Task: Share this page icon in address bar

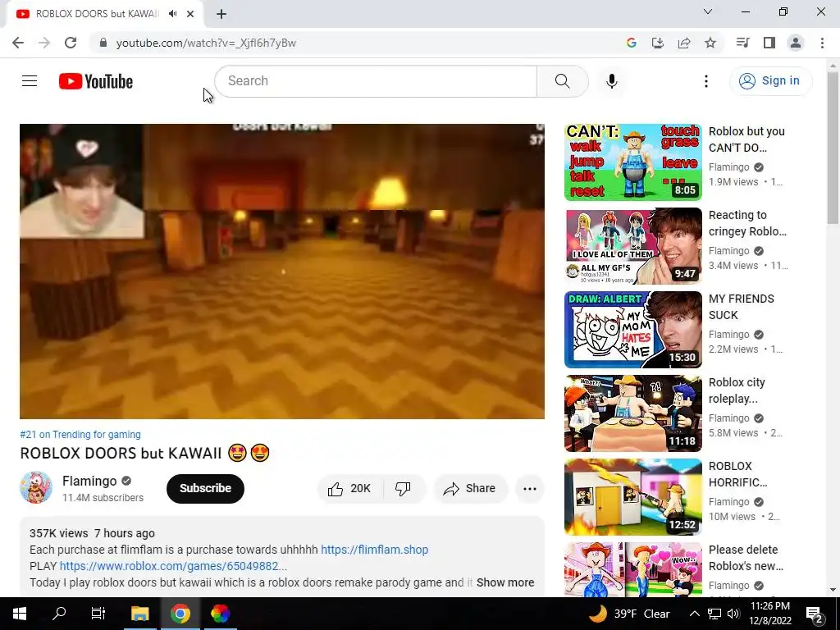Action: click(684, 43)
